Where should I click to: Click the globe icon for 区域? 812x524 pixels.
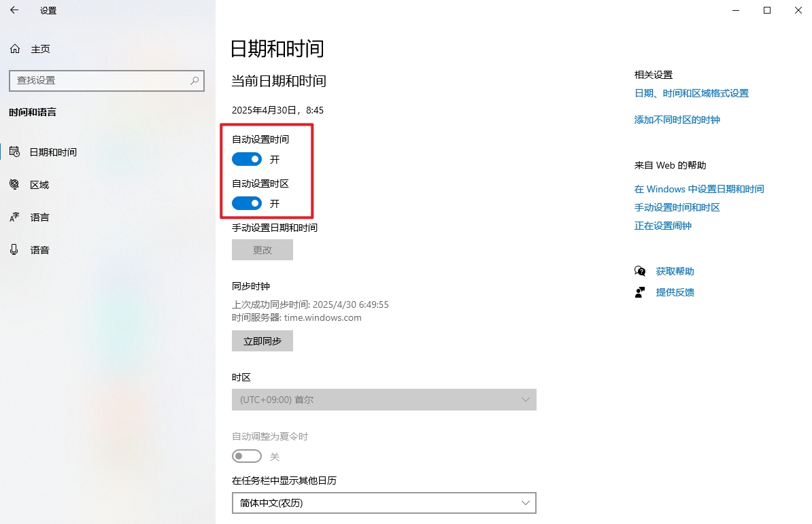(14, 184)
